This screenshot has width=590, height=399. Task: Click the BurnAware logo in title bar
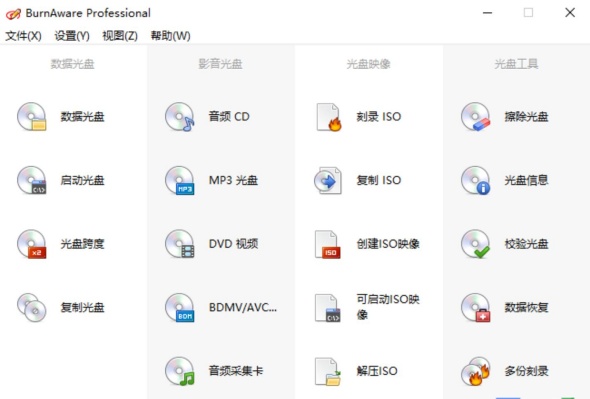click(x=13, y=14)
